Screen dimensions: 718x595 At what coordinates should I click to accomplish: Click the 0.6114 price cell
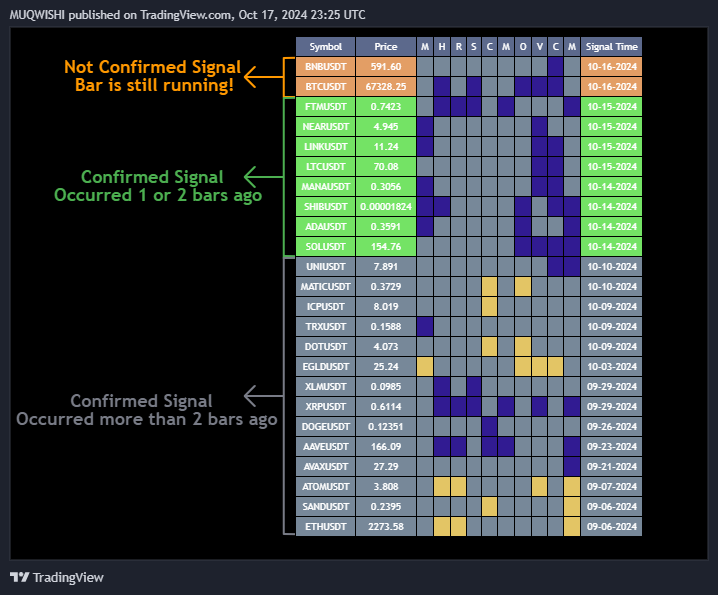(386, 406)
